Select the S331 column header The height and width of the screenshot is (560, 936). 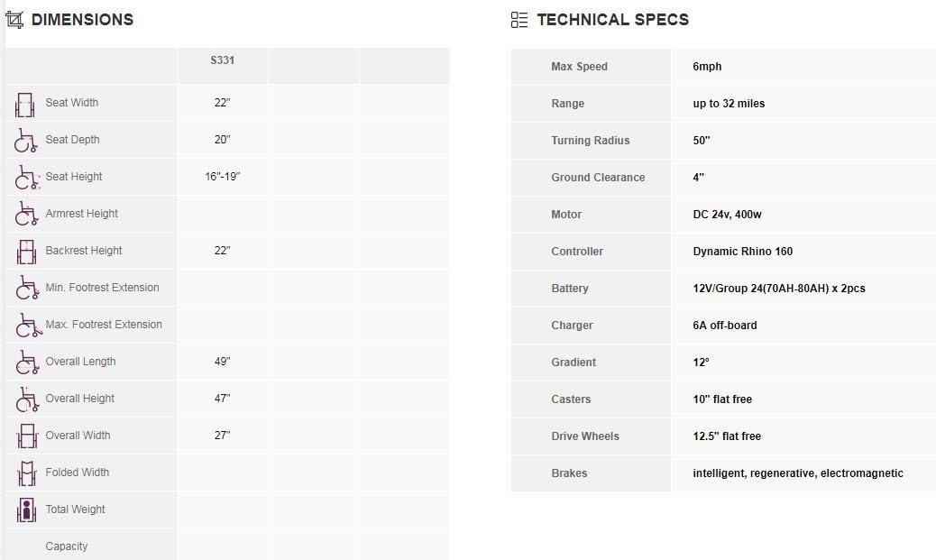(222, 60)
